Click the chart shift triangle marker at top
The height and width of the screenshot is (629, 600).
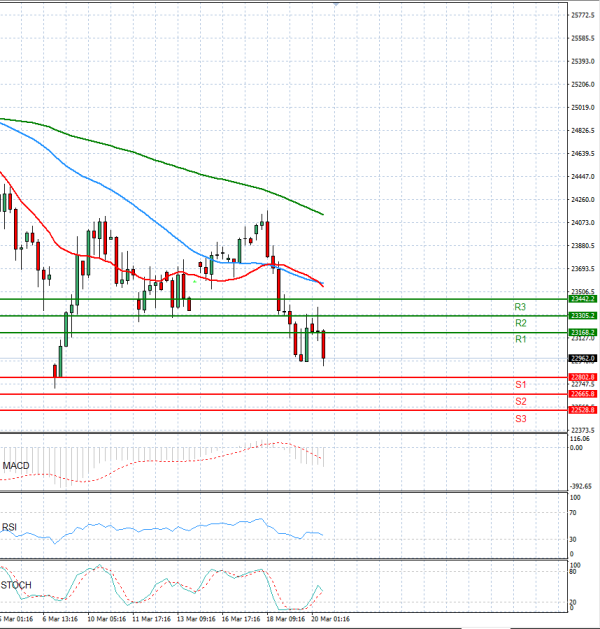click(x=336, y=4)
